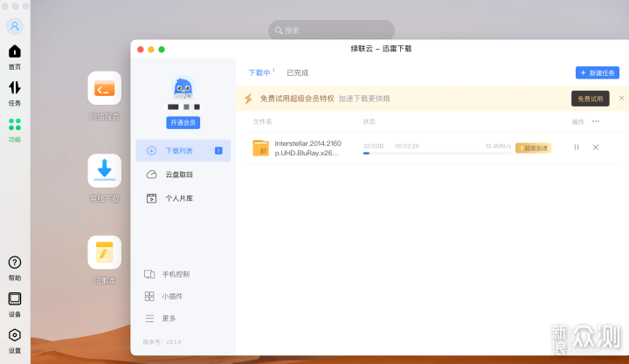Select 云盘取回 in the sidebar
629x364 pixels.
point(183,175)
